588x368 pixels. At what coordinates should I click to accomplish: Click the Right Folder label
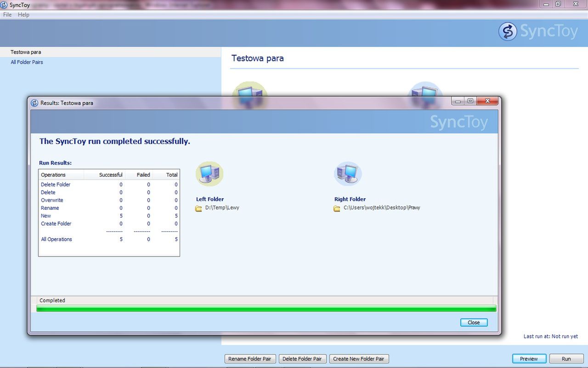pyautogui.click(x=350, y=199)
